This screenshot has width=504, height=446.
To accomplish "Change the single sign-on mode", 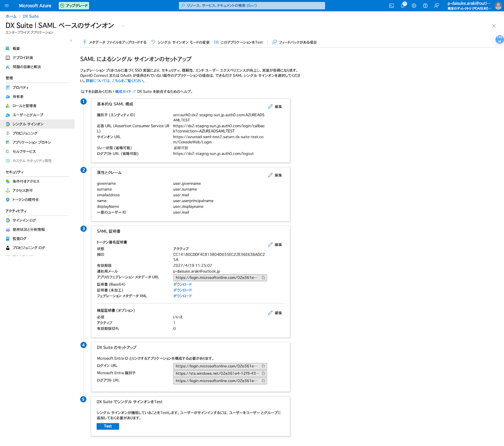I will click(180, 42).
